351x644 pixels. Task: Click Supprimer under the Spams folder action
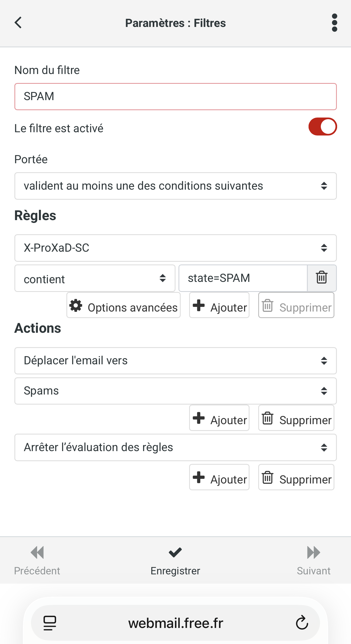pyautogui.click(x=296, y=418)
